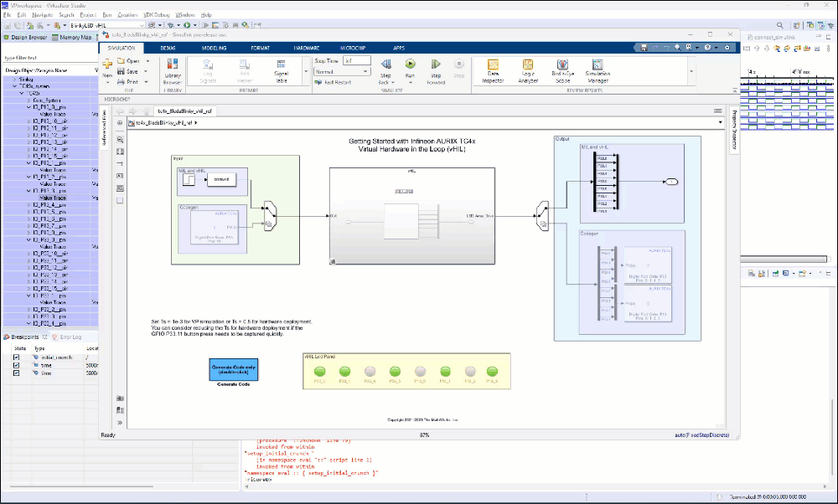
Task: Click the Step Back icon
Action: click(x=385, y=64)
